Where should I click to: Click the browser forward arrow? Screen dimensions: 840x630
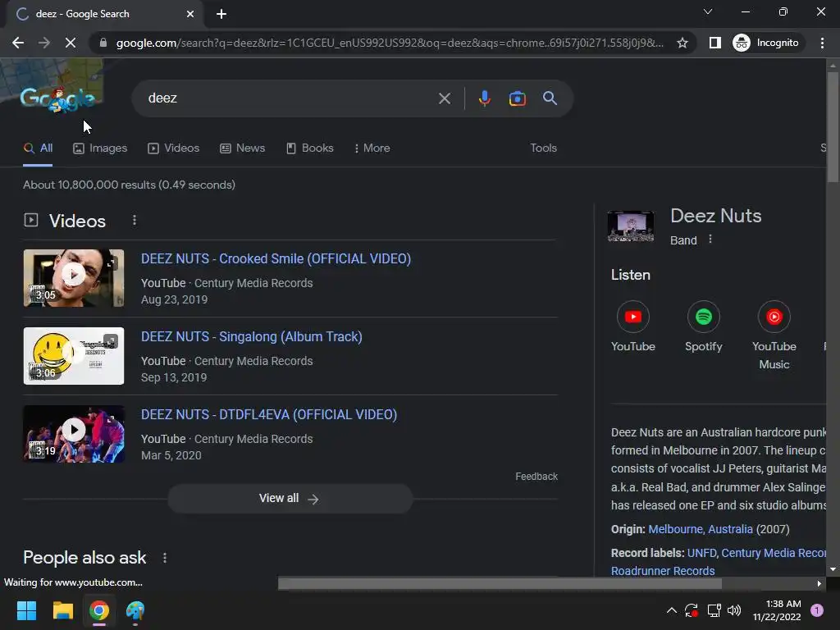44,43
